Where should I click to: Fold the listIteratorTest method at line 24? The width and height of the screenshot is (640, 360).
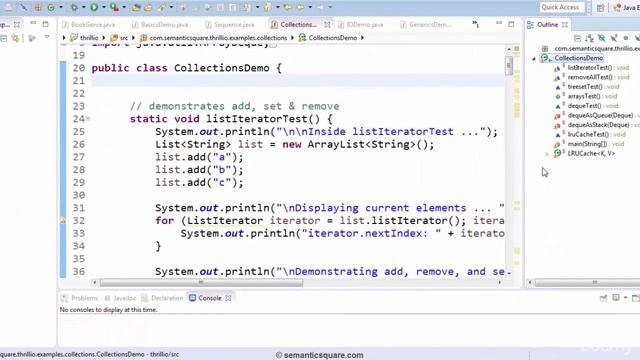[x=88, y=119]
